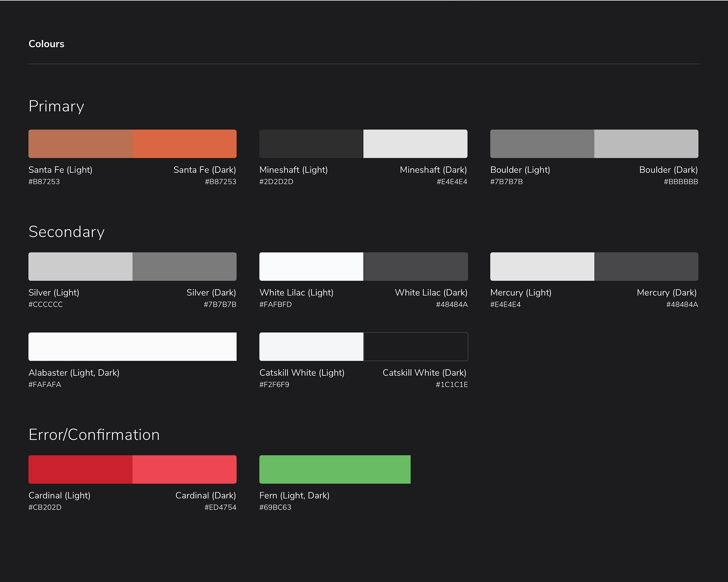The height and width of the screenshot is (582, 728).
Task: Click the Silver (Light) swatch
Action: point(80,267)
